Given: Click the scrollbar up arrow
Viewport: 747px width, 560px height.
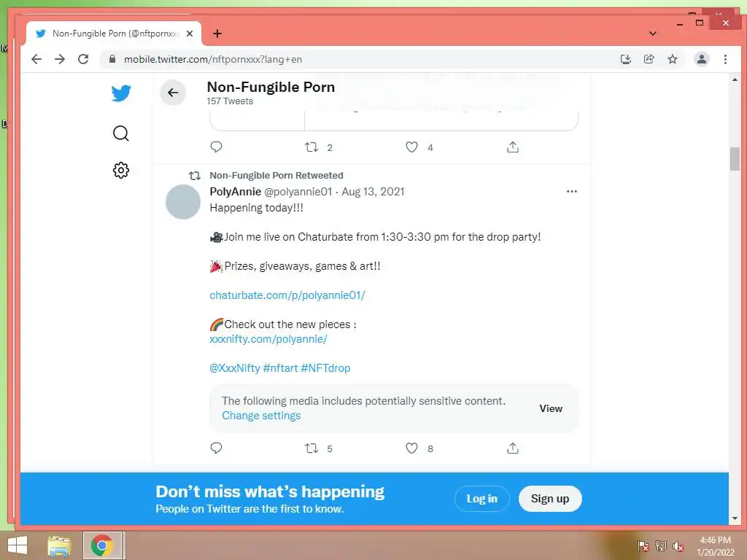Looking at the screenshot, I should (x=735, y=79).
